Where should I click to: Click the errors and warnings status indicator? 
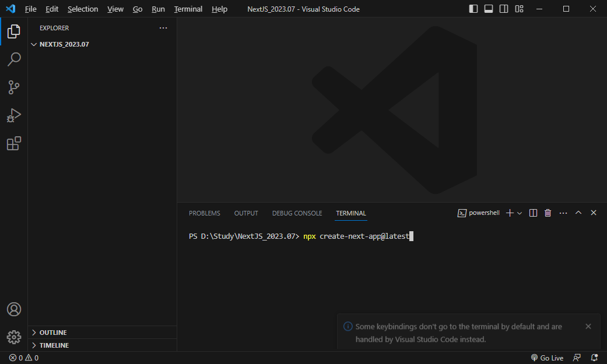pyautogui.click(x=24, y=358)
